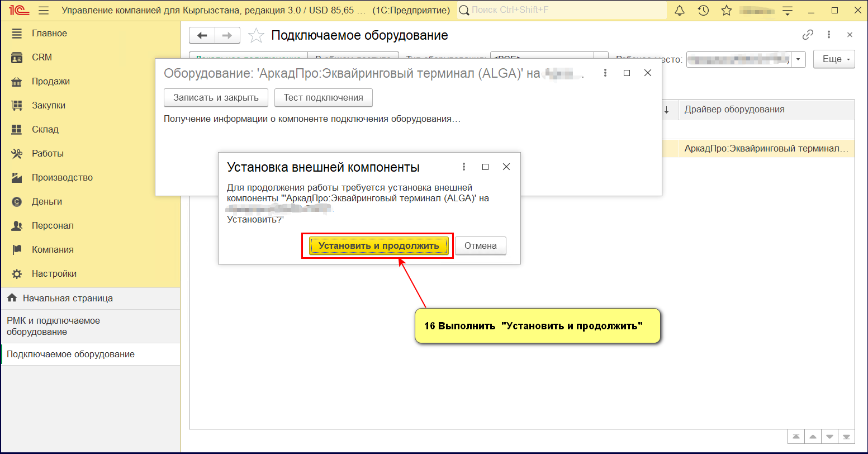The width and height of the screenshot is (868, 454).
Task: Maximize the Оборудование dialog
Action: click(x=627, y=73)
